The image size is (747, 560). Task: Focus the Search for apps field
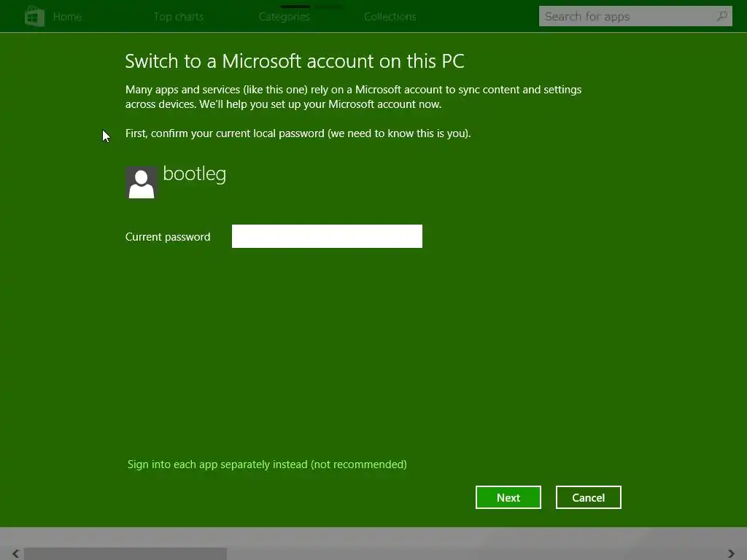[635, 16]
